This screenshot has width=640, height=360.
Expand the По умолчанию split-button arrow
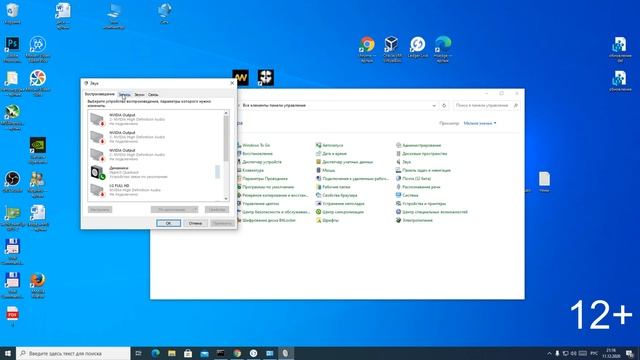point(195,209)
